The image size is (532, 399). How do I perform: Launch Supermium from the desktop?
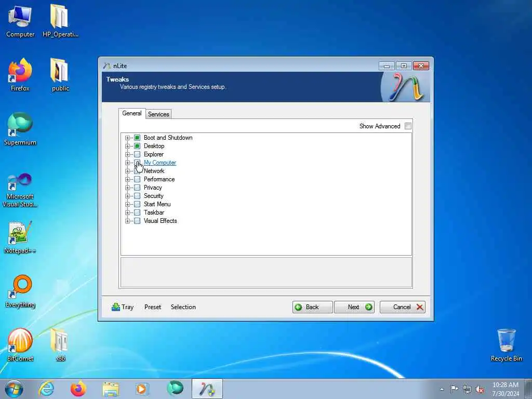[x=20, y=129]
